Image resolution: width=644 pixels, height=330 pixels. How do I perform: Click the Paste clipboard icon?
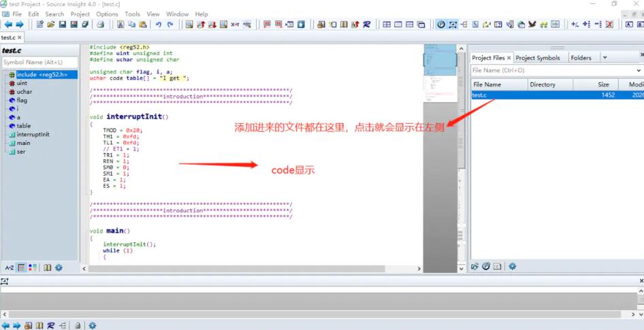[x=142, y=24]
